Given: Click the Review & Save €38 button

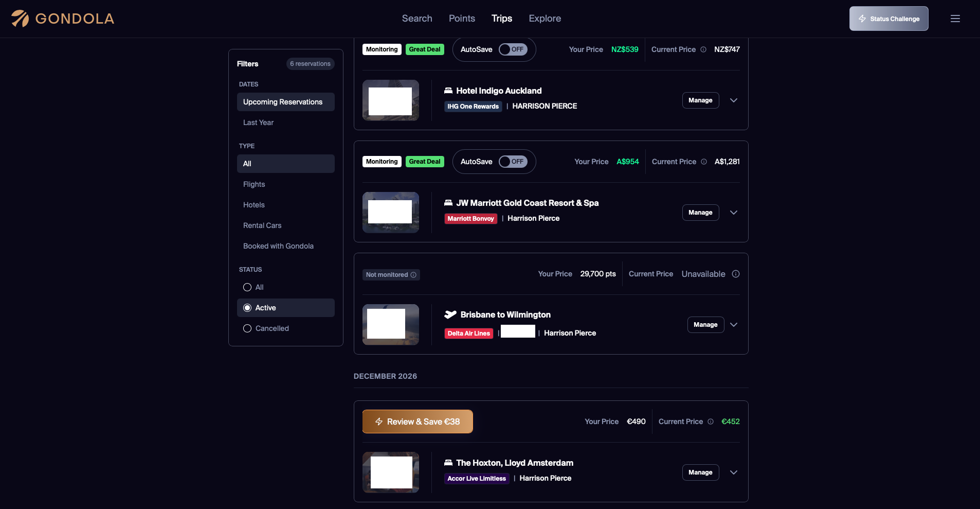Looking at the screenshot, I should coord(418,422).
